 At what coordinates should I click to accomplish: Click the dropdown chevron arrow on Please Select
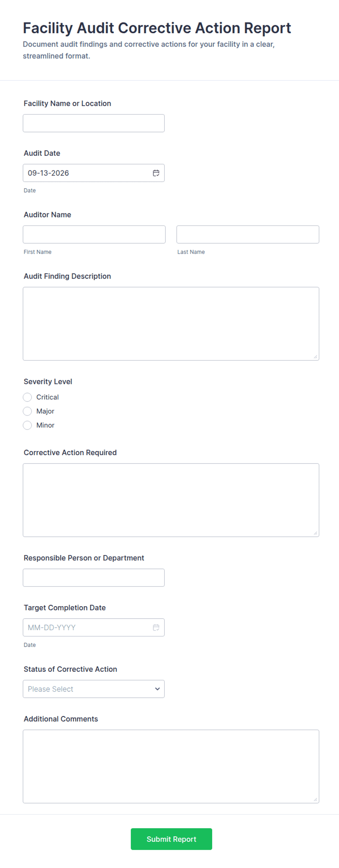coord(157,689)
